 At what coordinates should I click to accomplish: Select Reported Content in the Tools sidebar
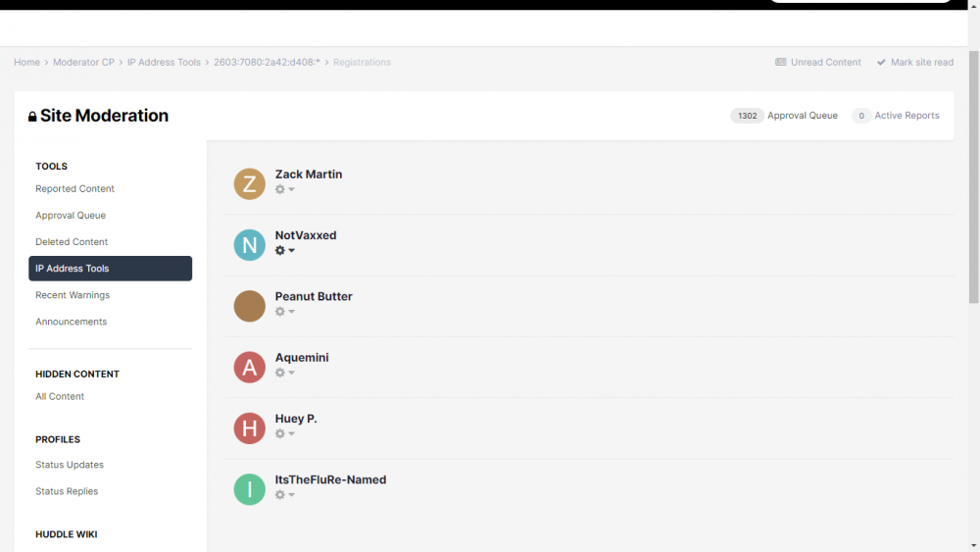coord(74,189)
